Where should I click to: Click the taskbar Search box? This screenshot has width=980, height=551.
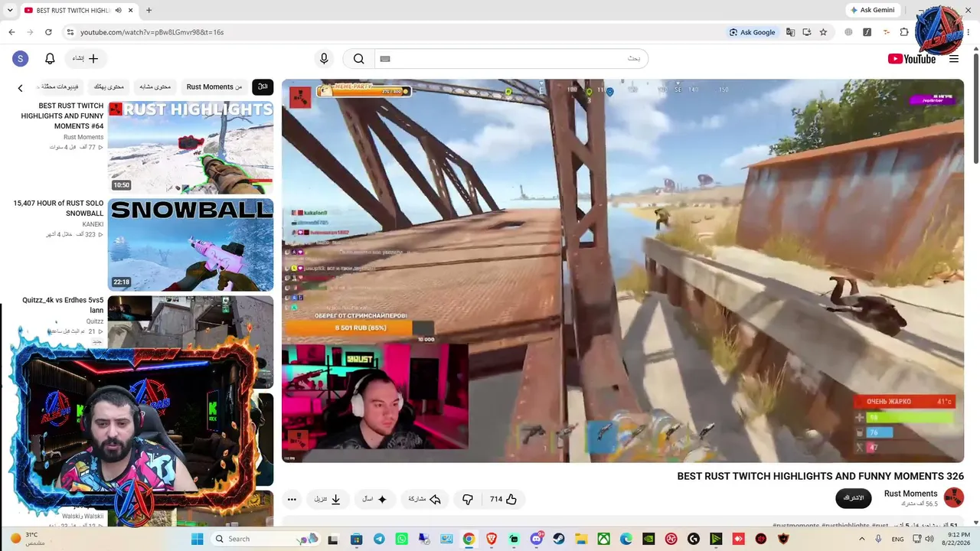click(x=265, y=539)
